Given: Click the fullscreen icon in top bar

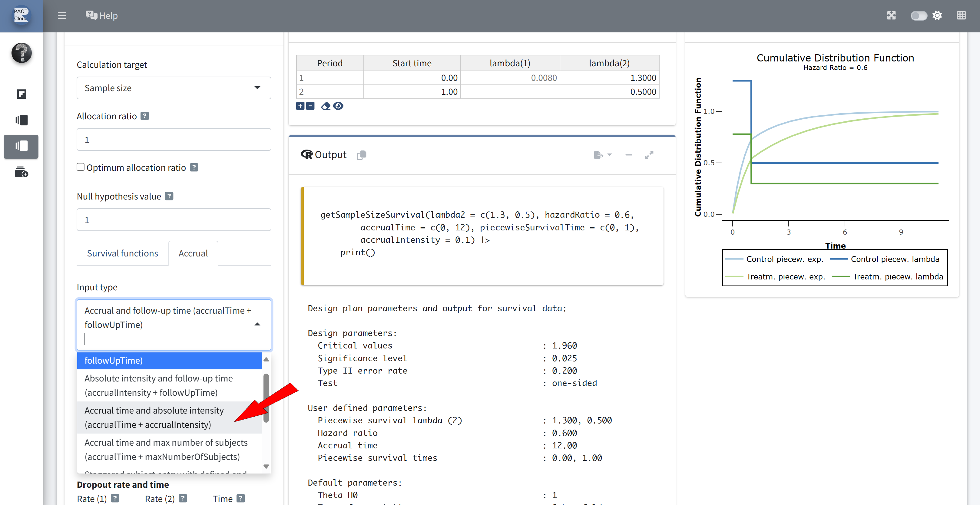Looking at the screenshot, I should point(891,15).
